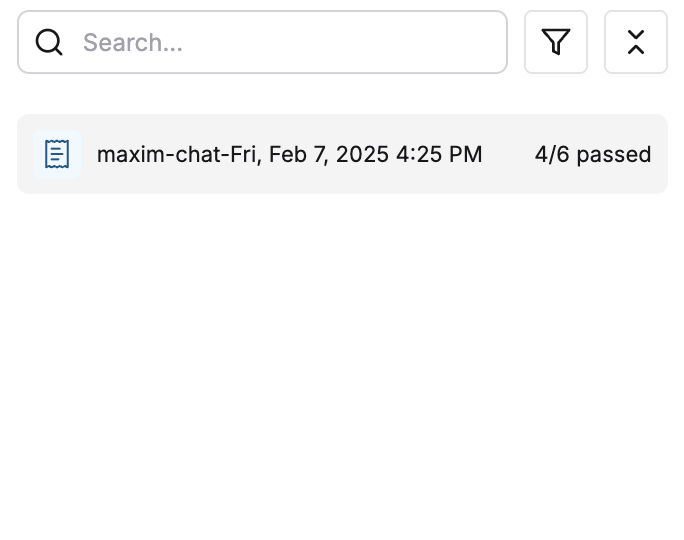The width and height of the screenshot is (684, 540).
Task: Expand filter dropdown via funnel button
Action: tap(556, 42)
